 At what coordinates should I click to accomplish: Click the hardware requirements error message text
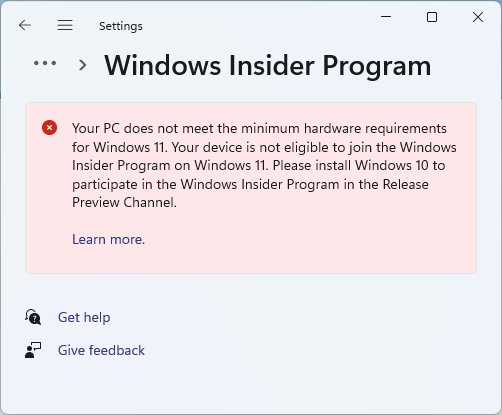(x=264, y=165)
